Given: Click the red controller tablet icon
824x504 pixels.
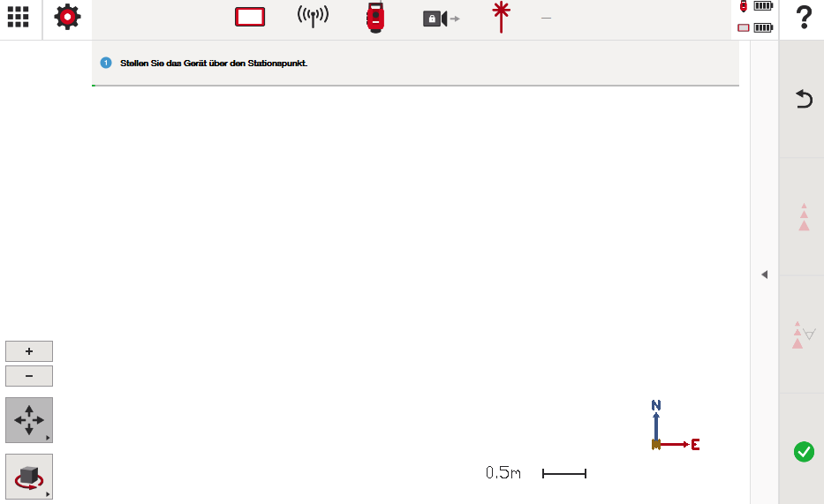Looking at the screenshot, I should click(250, 17).
